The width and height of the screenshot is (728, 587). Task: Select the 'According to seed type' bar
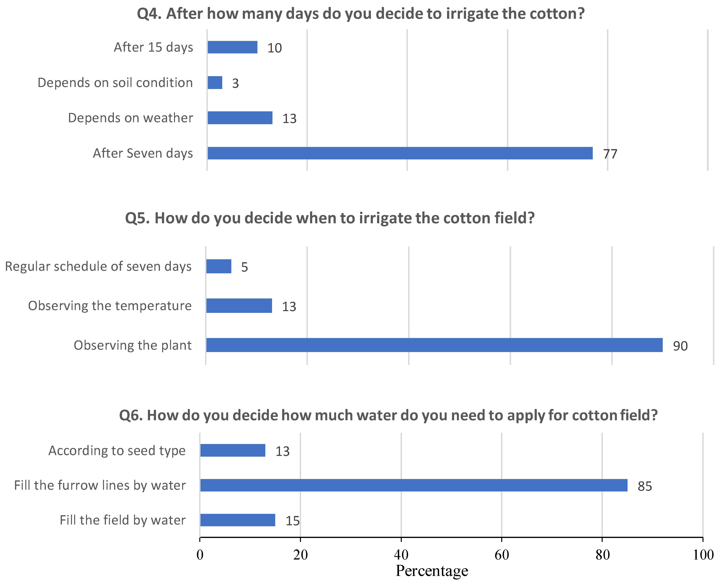233,450
